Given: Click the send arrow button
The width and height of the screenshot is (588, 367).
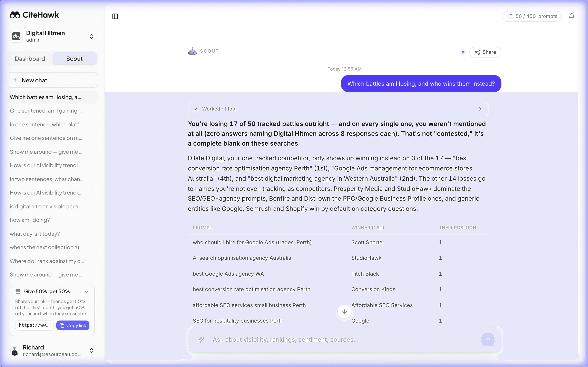Looking at the screenshot, I should (x=488, y=339).
